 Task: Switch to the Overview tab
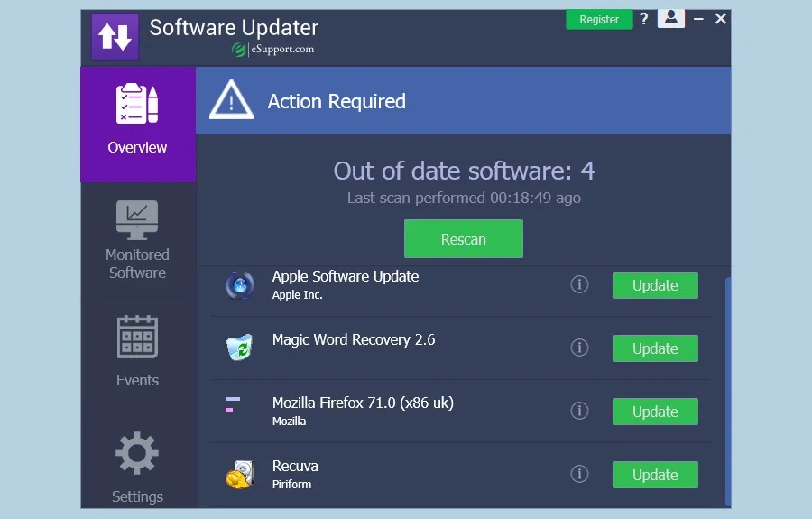click(x=138, y=125)
